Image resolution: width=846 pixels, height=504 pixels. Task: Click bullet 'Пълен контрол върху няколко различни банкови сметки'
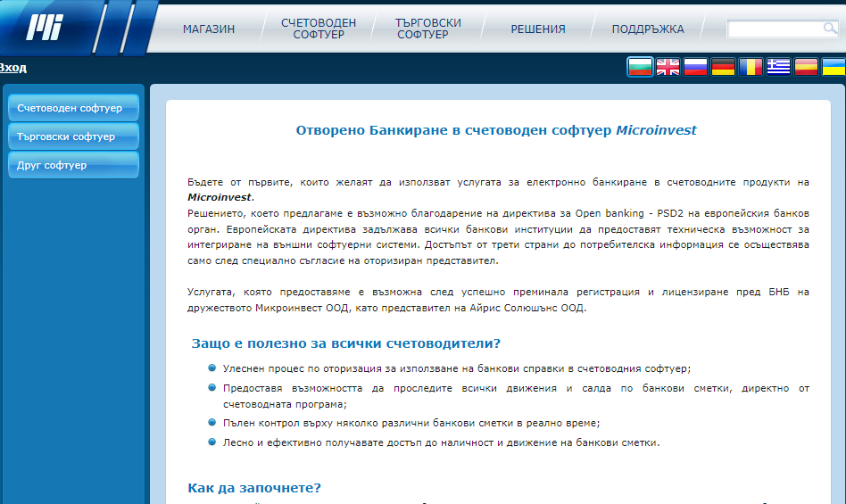point(411,423)
